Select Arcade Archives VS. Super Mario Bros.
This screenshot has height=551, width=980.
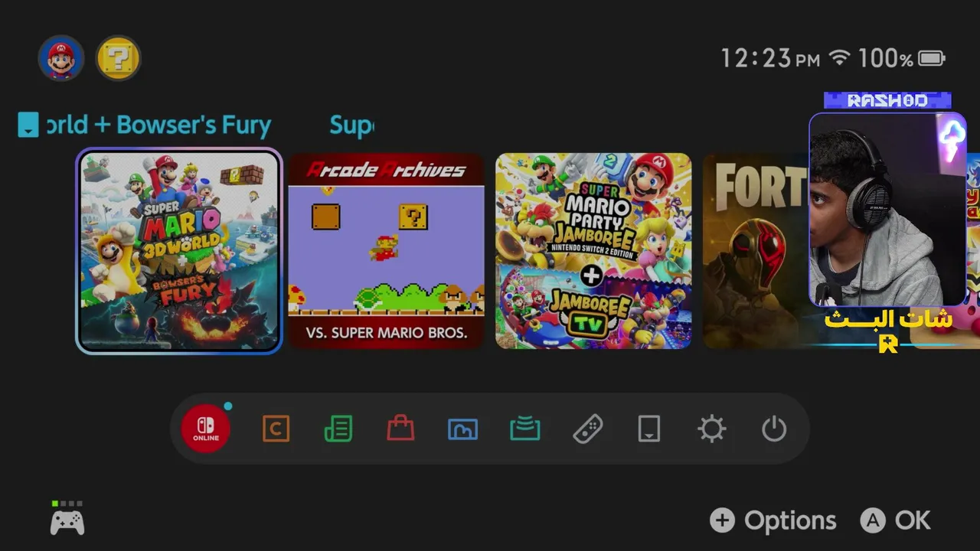[386, 251]
